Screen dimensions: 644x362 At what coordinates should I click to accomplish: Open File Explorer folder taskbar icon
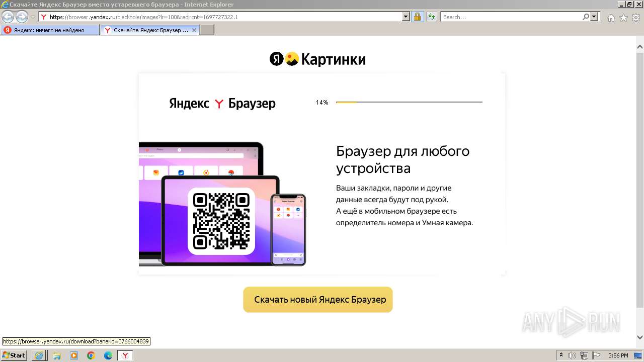57,355
